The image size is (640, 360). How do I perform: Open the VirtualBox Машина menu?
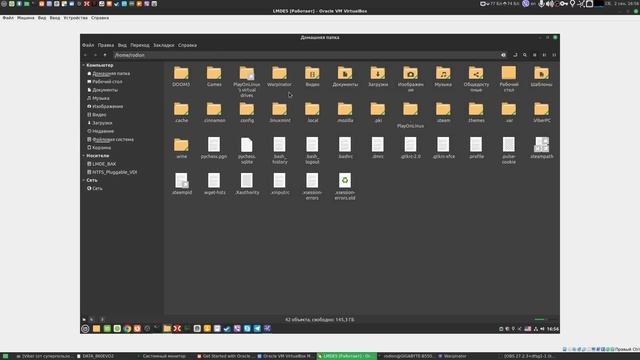(26, 18)
